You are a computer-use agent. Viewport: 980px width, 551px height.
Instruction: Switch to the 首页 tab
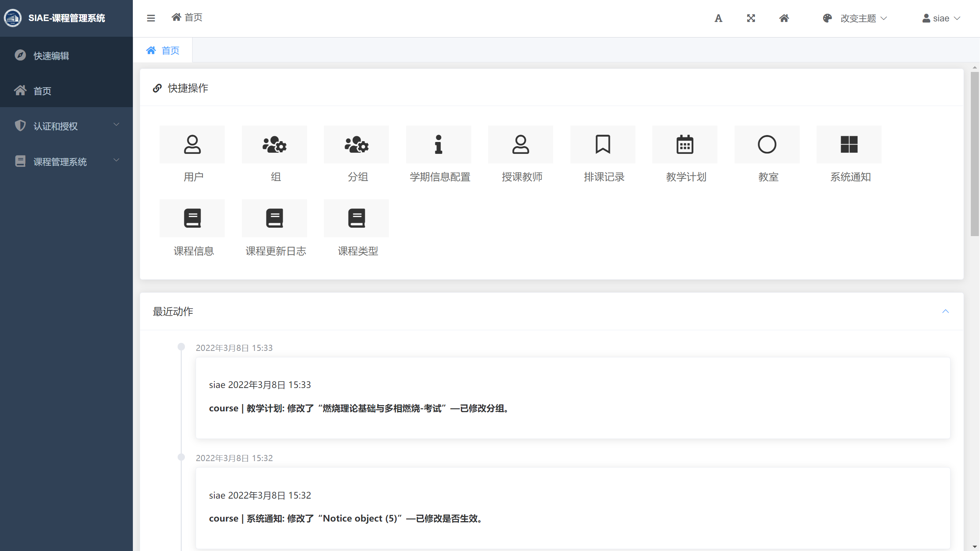163,50
